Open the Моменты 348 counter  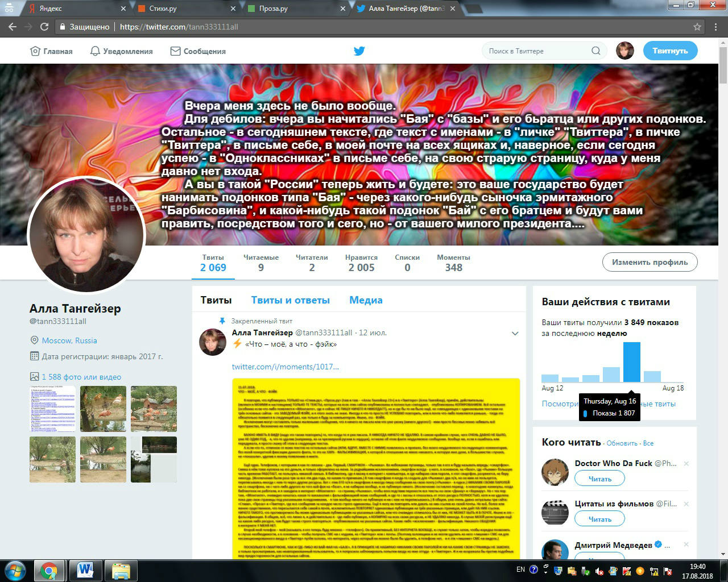point(453,263)
